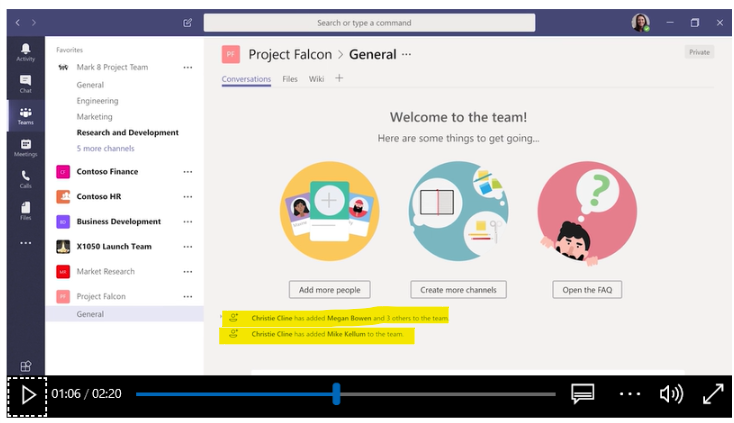Screen dimensions: 734x423
Task: Click the Project Falcon team name in list
Action: [x=101, y=296]
